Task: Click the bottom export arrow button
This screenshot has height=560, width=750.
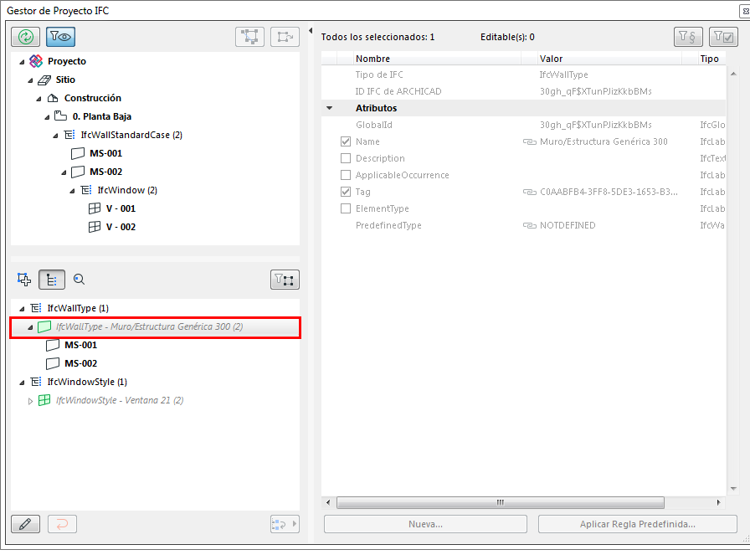Action: coord(285,524)
